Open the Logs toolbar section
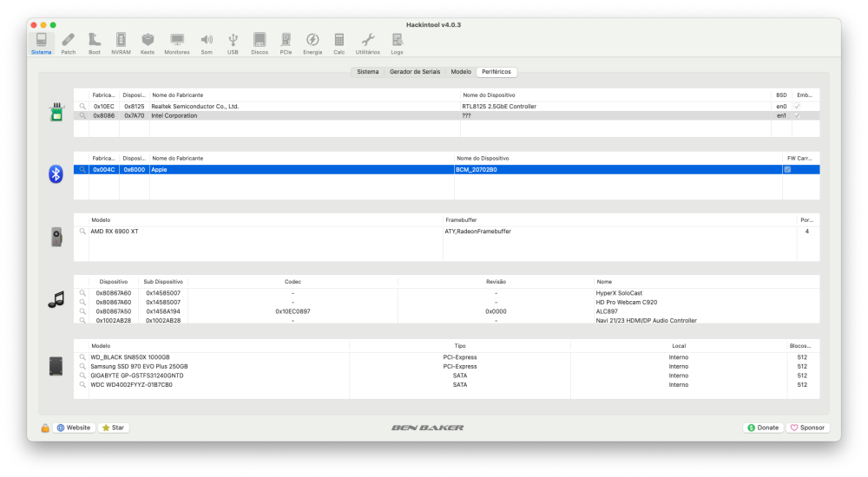The image size is (868, 477). coord(397,43)
